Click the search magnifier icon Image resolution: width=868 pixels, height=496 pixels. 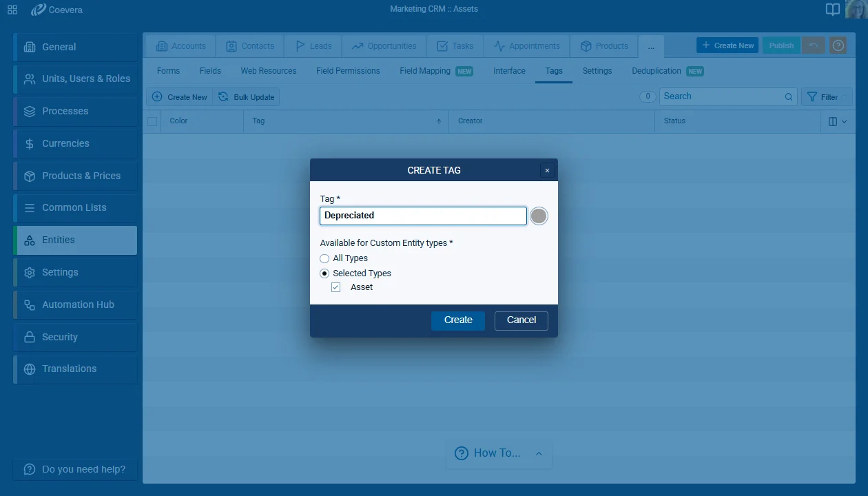[789, 97]
